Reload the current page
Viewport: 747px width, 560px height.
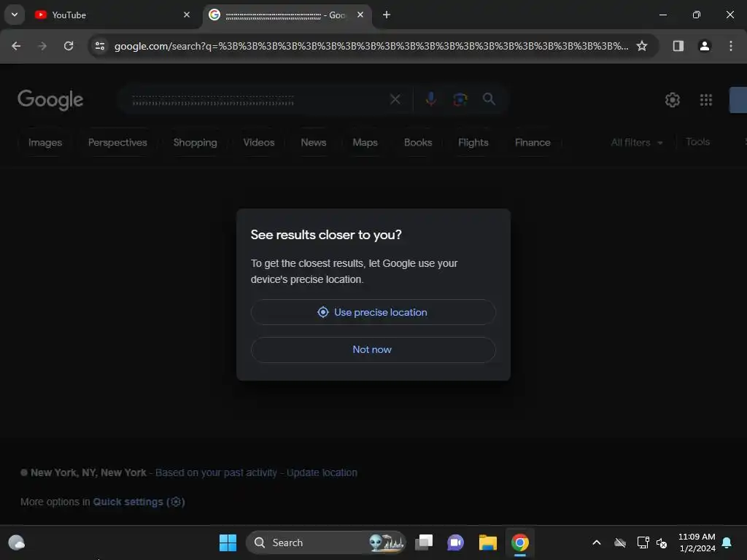69,46
